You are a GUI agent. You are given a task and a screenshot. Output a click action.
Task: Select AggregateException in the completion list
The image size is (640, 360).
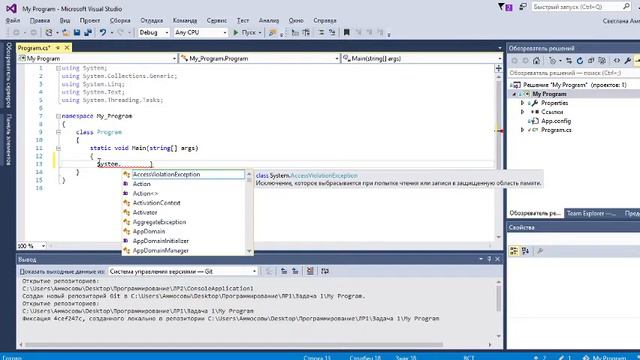pos(184,222)
